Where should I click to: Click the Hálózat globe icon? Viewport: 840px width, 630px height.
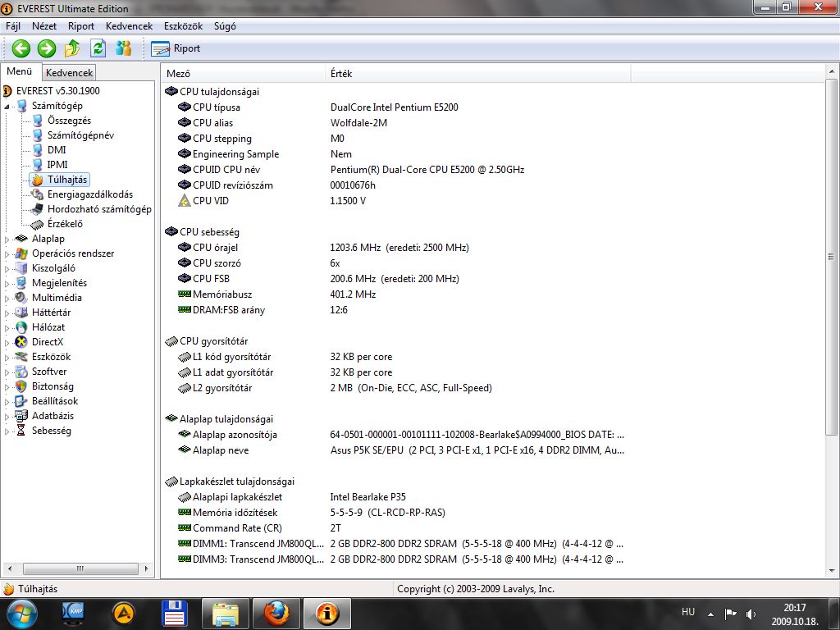[x=21, y=326]
